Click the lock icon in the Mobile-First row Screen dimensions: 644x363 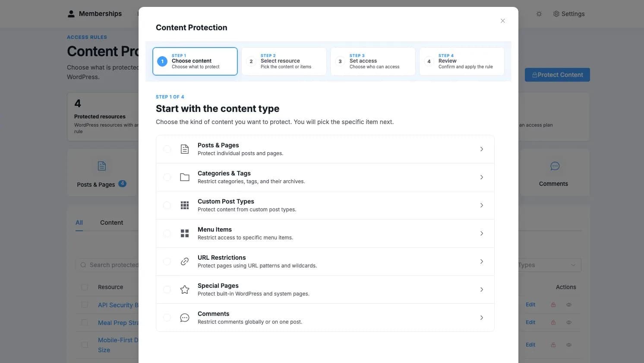point(553,345)
